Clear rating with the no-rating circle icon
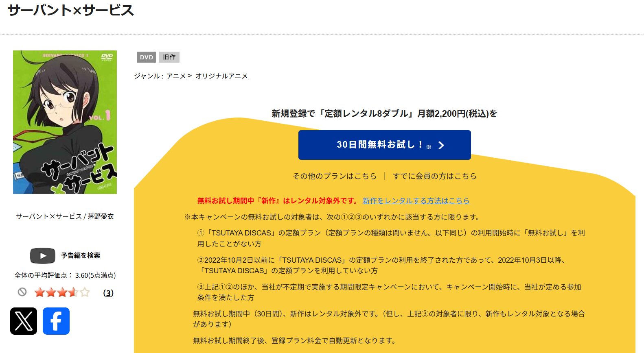Viewport: 644px width, 353px height. pos(22,292)
